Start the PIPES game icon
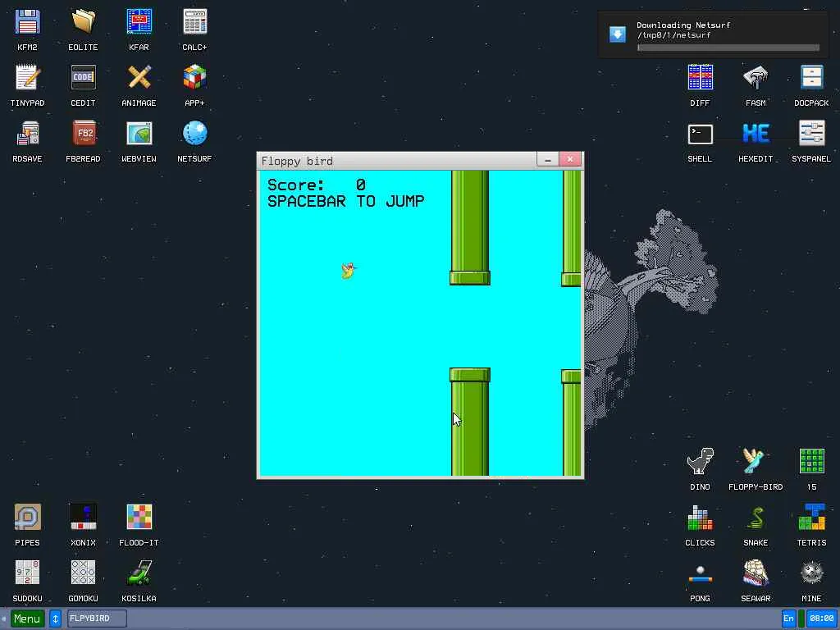The image size is (840, 630). pos(27,518)
